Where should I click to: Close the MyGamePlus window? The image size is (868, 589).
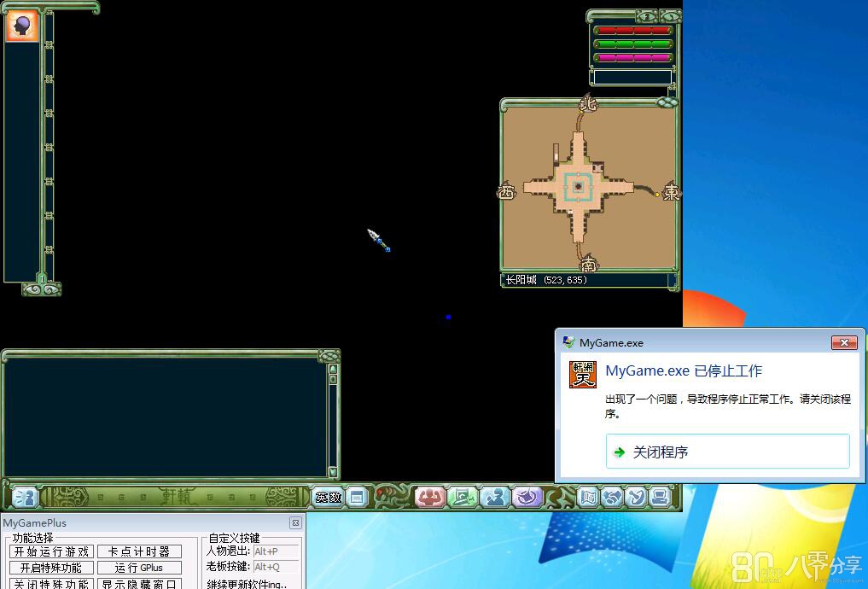click(295, 522)
